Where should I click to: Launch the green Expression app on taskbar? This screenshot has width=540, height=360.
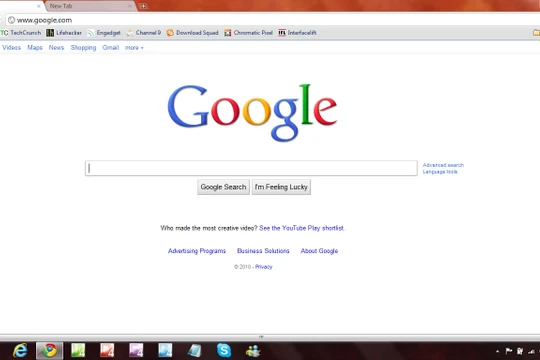point(78,350)
